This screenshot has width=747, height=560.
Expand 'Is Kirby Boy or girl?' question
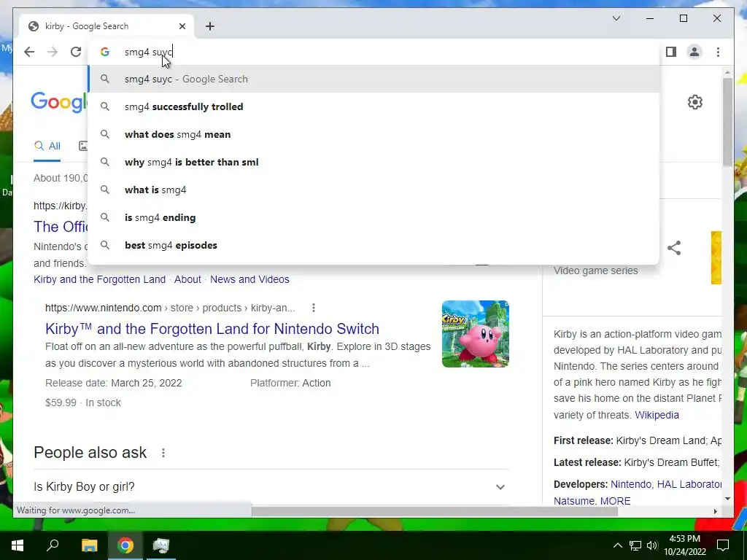click(x=271, y=486)
